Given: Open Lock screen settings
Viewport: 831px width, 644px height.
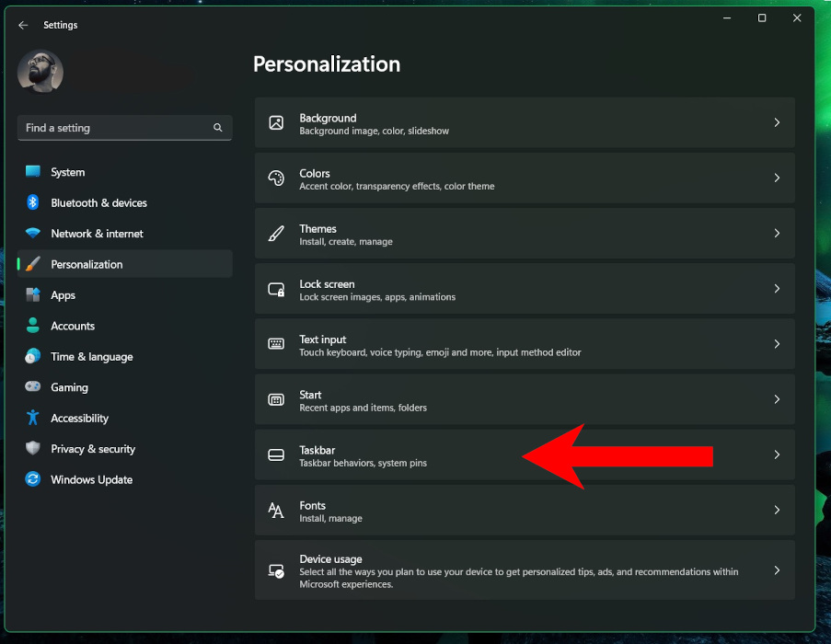Looking at the screenshot, I should (525, 288).
